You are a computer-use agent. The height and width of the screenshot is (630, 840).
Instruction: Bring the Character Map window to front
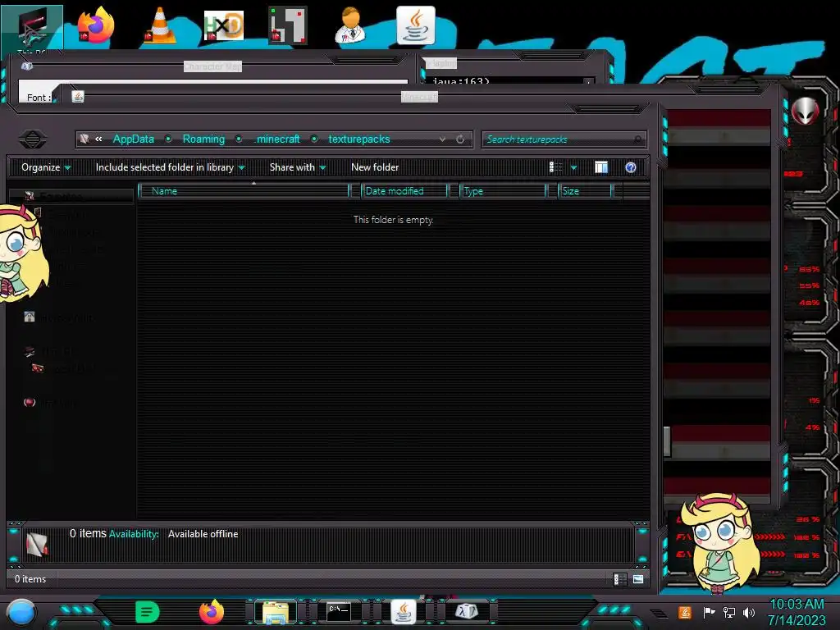pyautogui.click(x=212, y=66)
